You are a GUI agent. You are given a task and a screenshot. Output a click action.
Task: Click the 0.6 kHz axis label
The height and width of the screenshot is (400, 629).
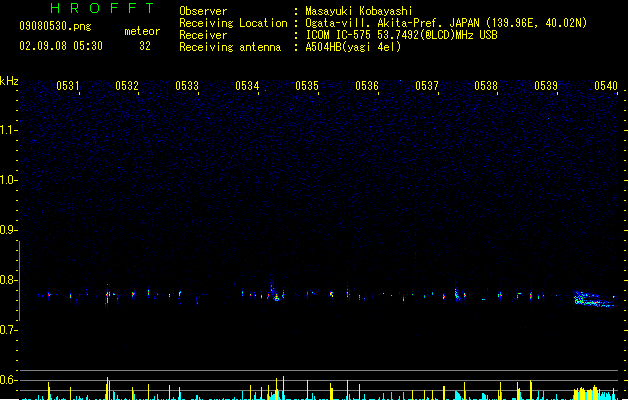(8, 380)
